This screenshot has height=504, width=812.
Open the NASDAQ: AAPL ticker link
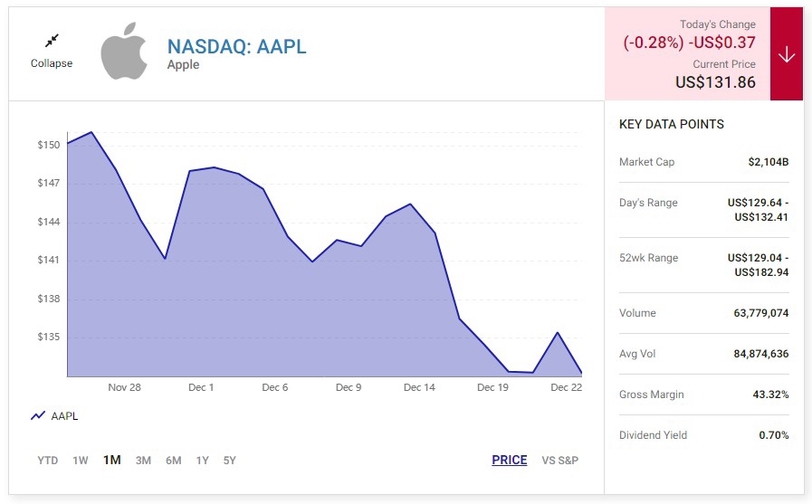236,47
